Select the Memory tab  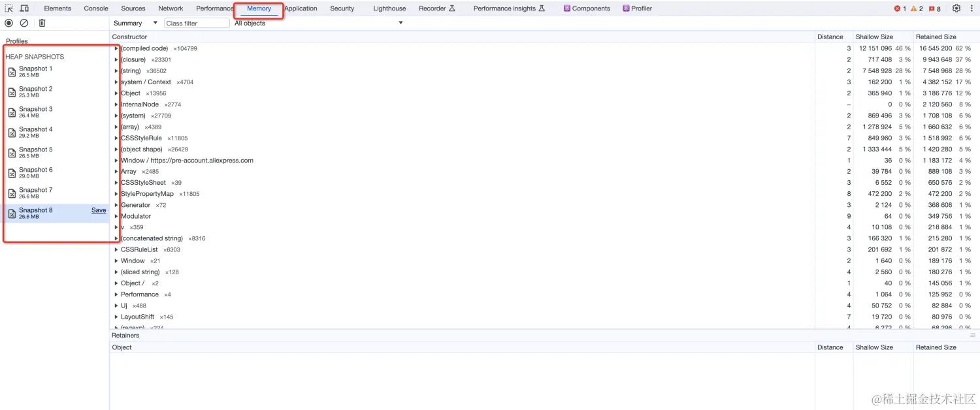click(259, 8)
